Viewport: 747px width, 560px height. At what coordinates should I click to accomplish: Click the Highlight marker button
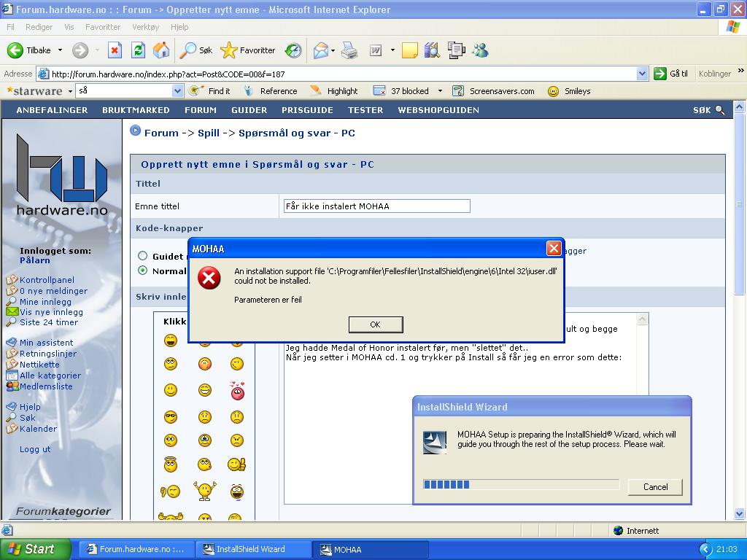pos(333,91)
